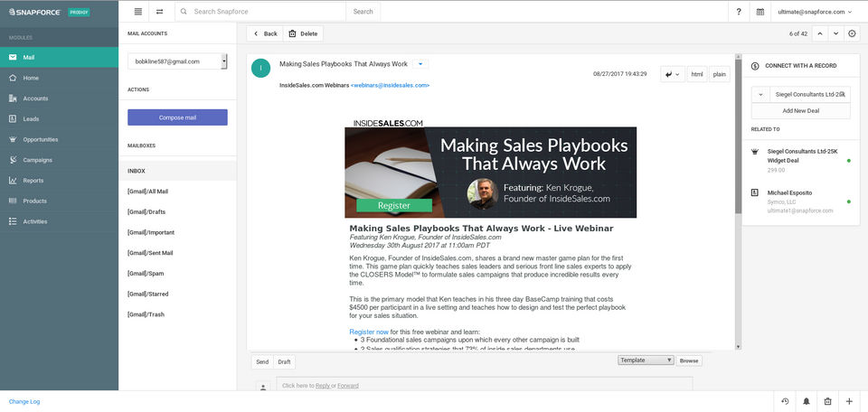Open the Leads module
The width and height of the screenshot is (868, 412).
pyautogui.click(x=60, y=119)
